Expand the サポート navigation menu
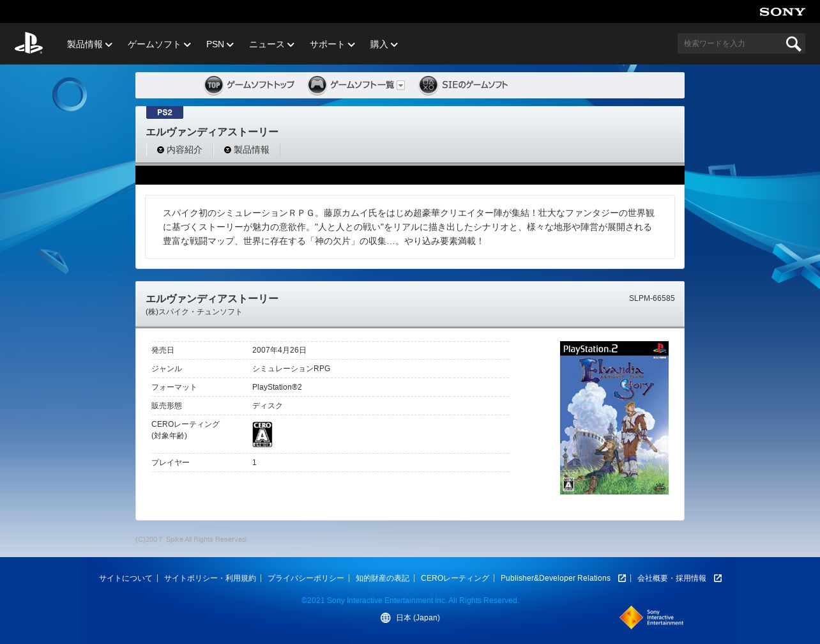The height and width of the screenshot is (644, 820). 332,44
